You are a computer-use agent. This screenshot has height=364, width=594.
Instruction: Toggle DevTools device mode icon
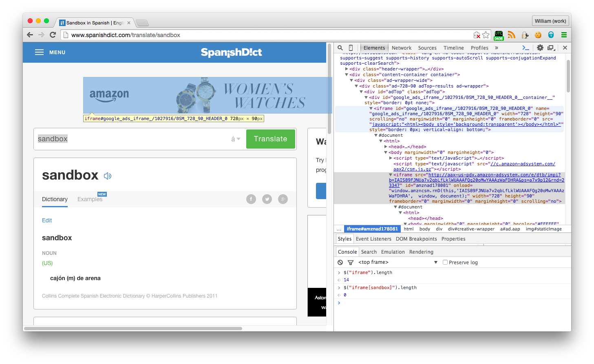351,48
